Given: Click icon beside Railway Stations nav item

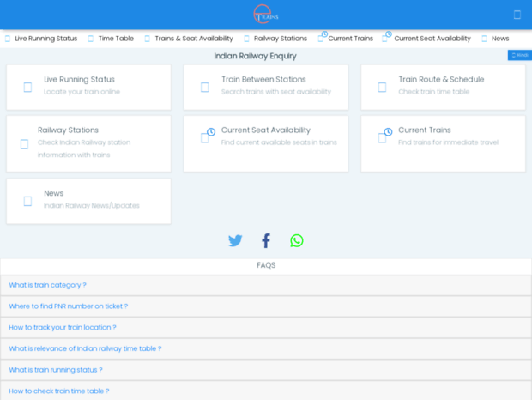Looking at the screenshot, I should [246, 39].
